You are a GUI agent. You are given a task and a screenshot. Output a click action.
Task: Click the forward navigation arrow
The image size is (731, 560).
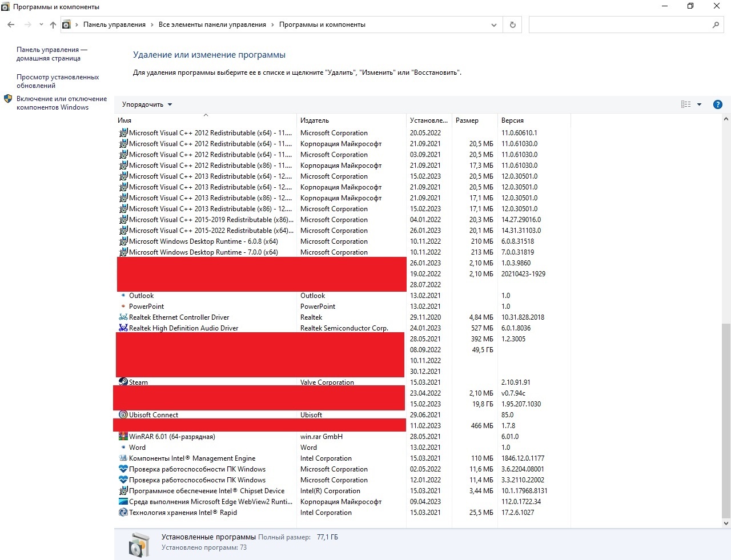[x=27, y=25]
